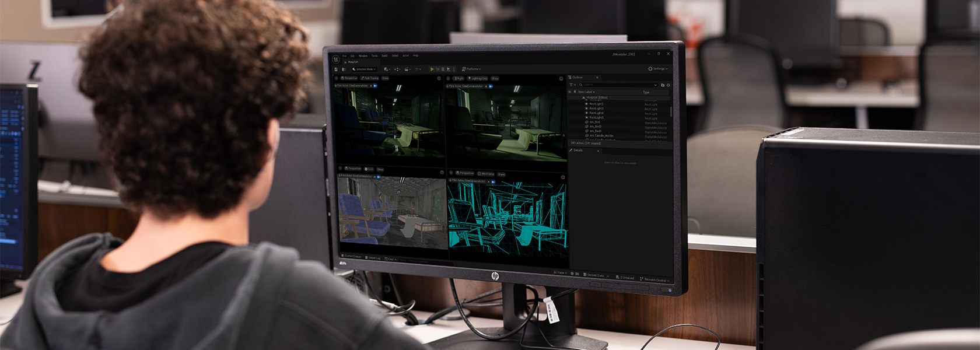The height and width of the screenshot is (350, 980).
Task: Open the Output Log
Action: click(x=373, y=258)
